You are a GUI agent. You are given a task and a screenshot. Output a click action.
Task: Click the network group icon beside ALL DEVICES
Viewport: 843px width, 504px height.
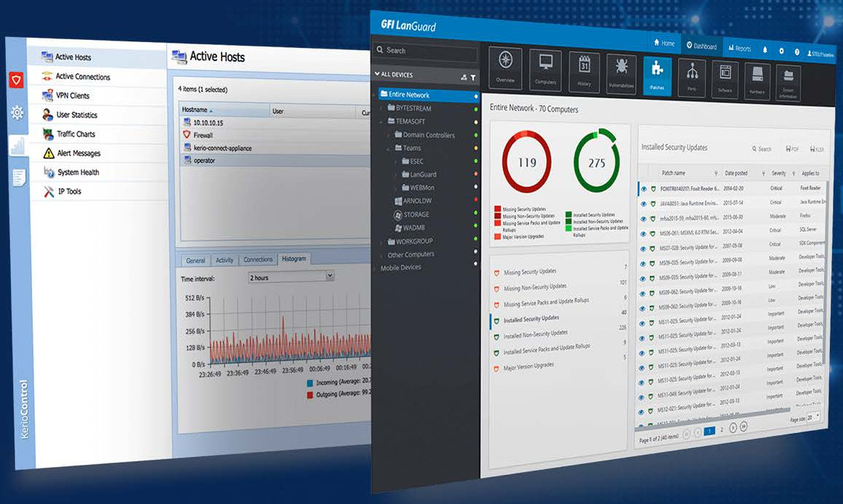coord(464,78)
